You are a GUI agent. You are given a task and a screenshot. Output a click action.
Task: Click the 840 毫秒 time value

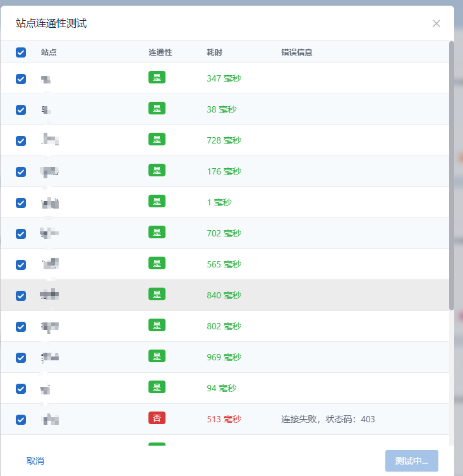point(224,295)
